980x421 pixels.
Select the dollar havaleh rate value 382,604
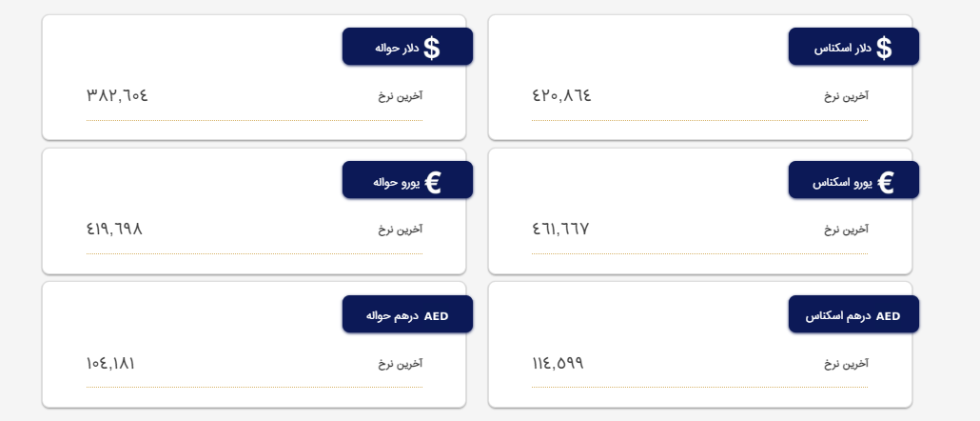(117, 95)
